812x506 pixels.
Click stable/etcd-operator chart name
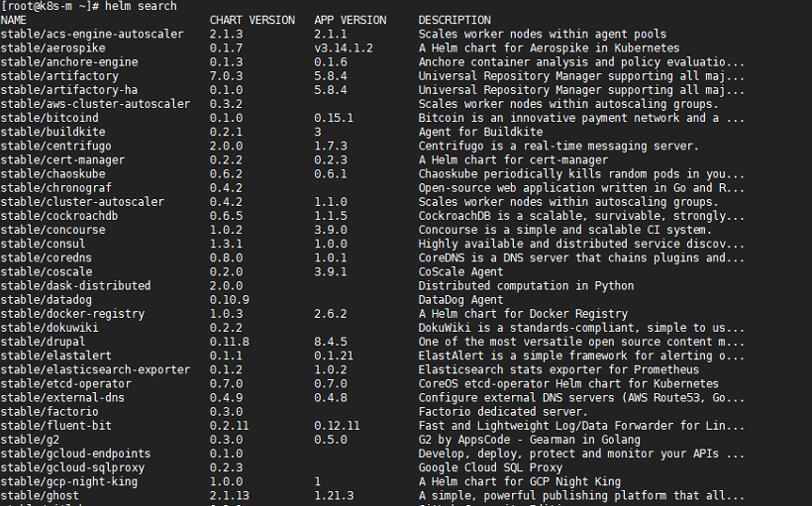coord(65,384)
